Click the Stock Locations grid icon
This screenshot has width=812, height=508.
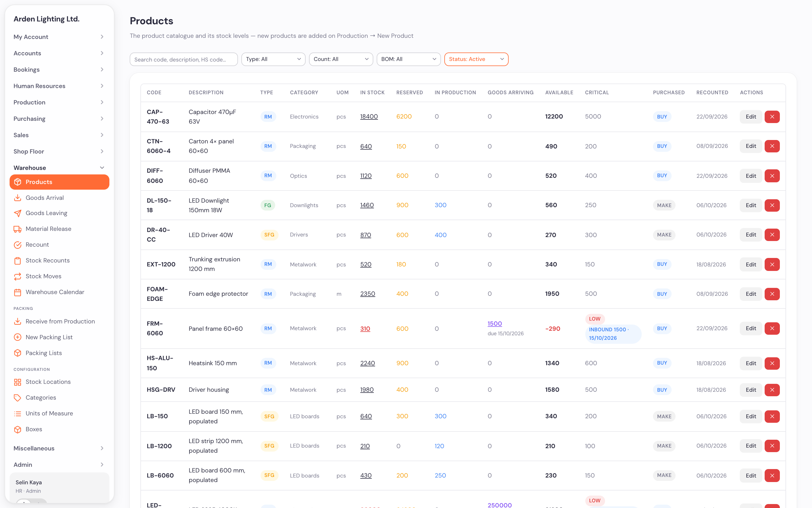pyautogui.click(x=17, y=382)
